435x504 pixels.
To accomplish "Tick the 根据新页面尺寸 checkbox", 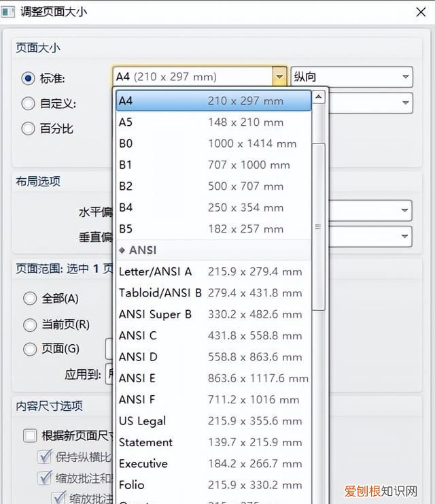I will (x=30, y=436).
